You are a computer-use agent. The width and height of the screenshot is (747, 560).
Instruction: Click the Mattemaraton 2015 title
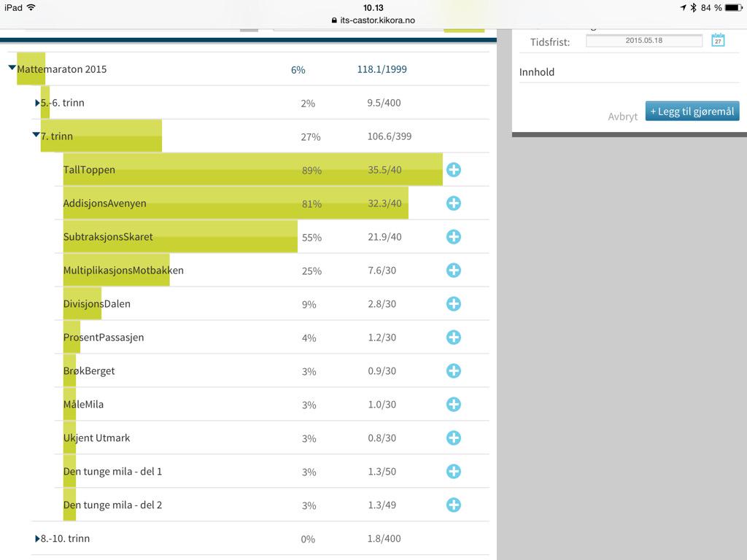(x=62, y=69)
